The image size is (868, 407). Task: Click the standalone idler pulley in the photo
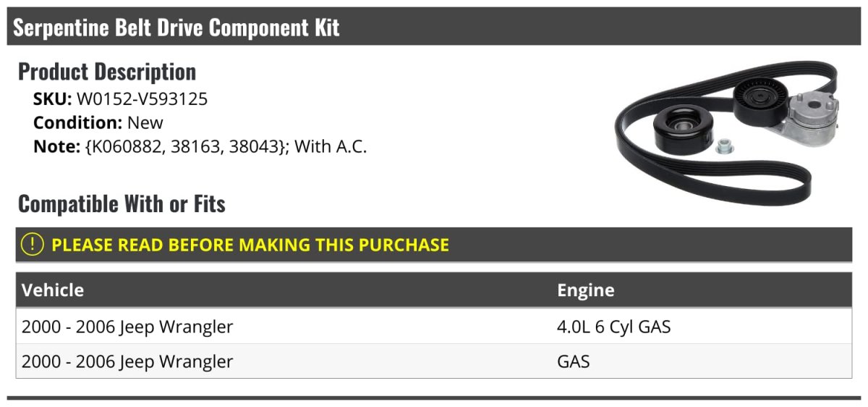(x=683, y=132)
